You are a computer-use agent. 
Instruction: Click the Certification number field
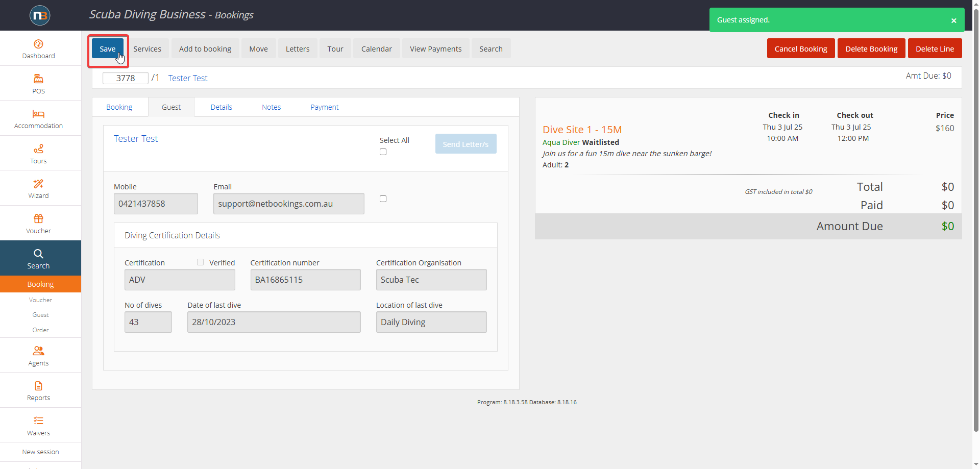click(305, 280)
